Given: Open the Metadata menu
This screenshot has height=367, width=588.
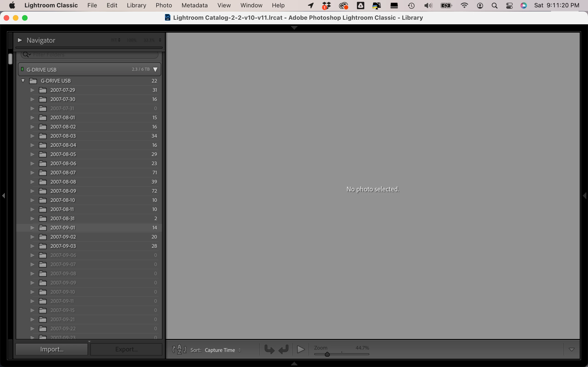Looking at the screenshot, I should 194,5.
